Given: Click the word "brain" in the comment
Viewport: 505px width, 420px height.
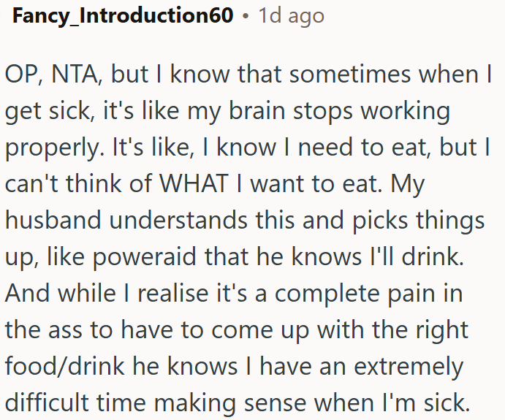Looking at the screenshot, I should (257, 110).
